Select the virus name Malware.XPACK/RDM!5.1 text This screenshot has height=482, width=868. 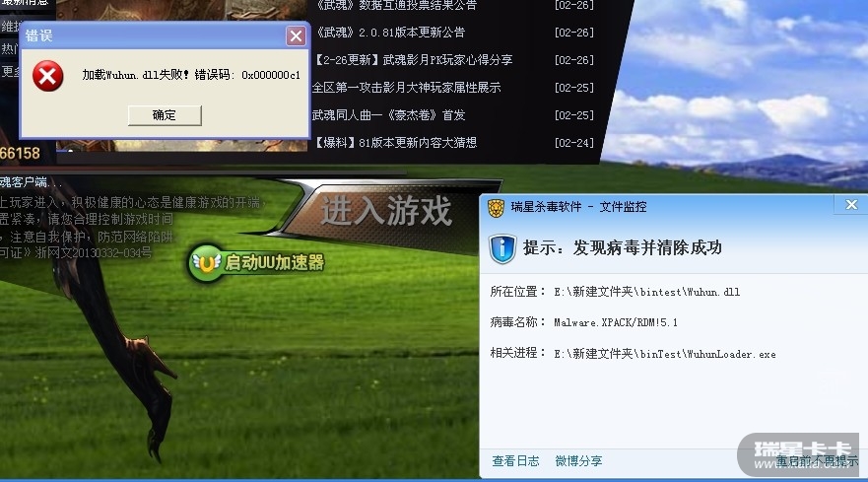[x=616, y=322]
